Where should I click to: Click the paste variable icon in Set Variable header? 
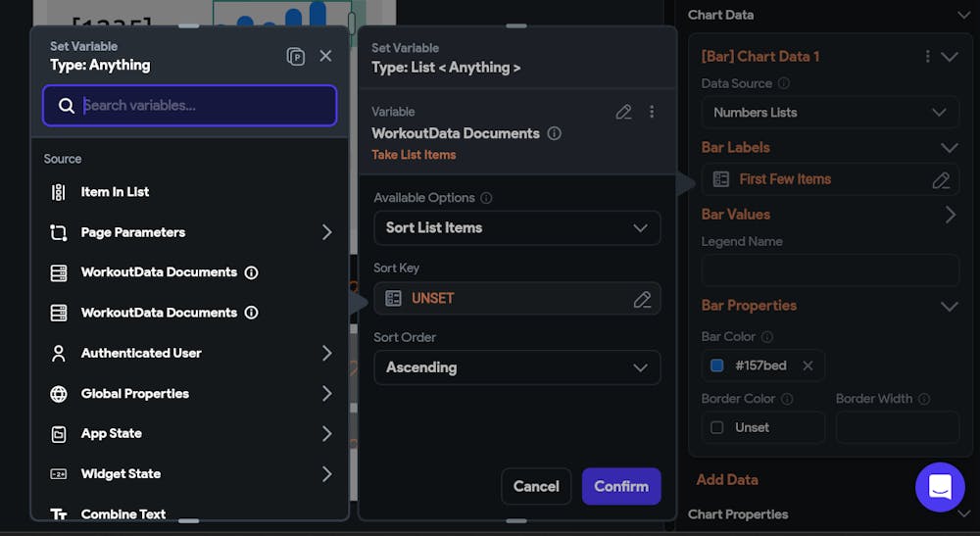[295, 57]
